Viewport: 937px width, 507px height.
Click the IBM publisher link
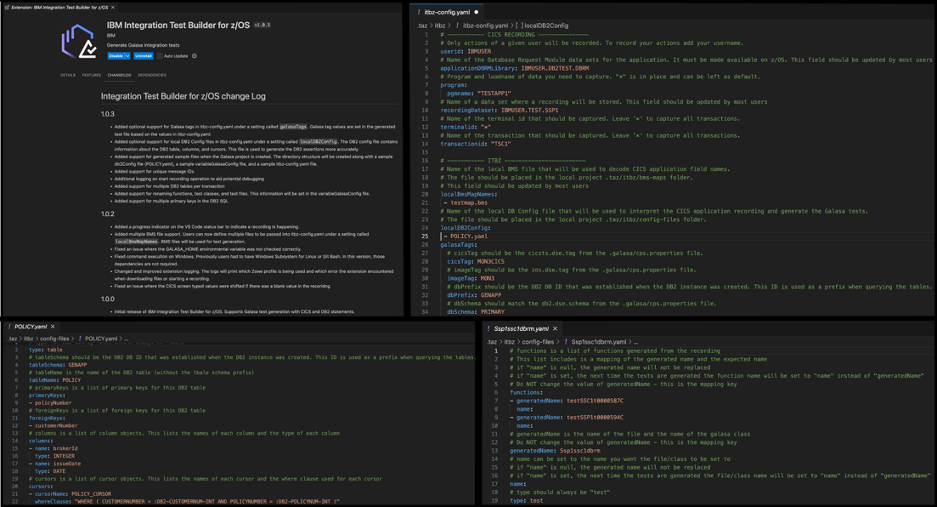(111, 36)
